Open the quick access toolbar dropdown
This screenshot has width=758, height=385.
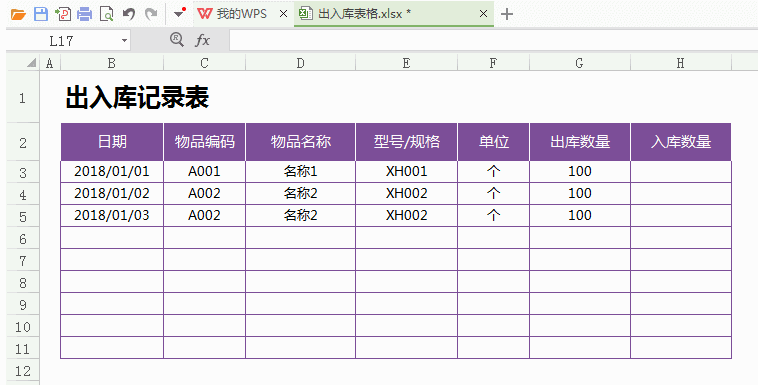click(179, 13)
